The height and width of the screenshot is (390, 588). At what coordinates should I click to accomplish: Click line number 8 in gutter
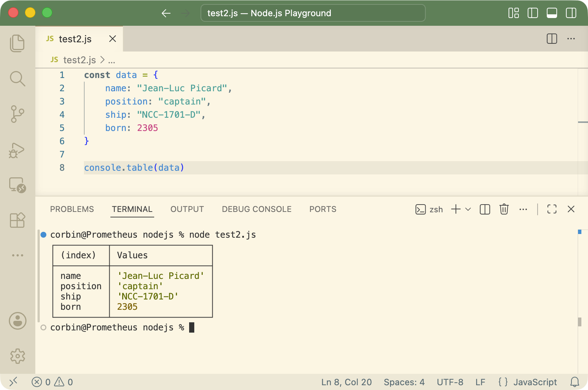(62, 168)
